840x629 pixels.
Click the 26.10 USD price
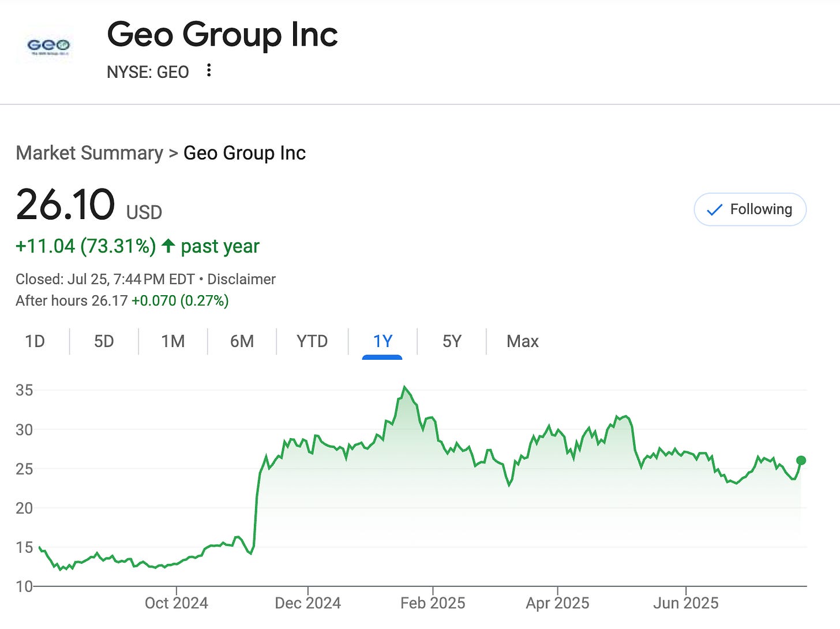pyautogui.click(x=66, y=205)
